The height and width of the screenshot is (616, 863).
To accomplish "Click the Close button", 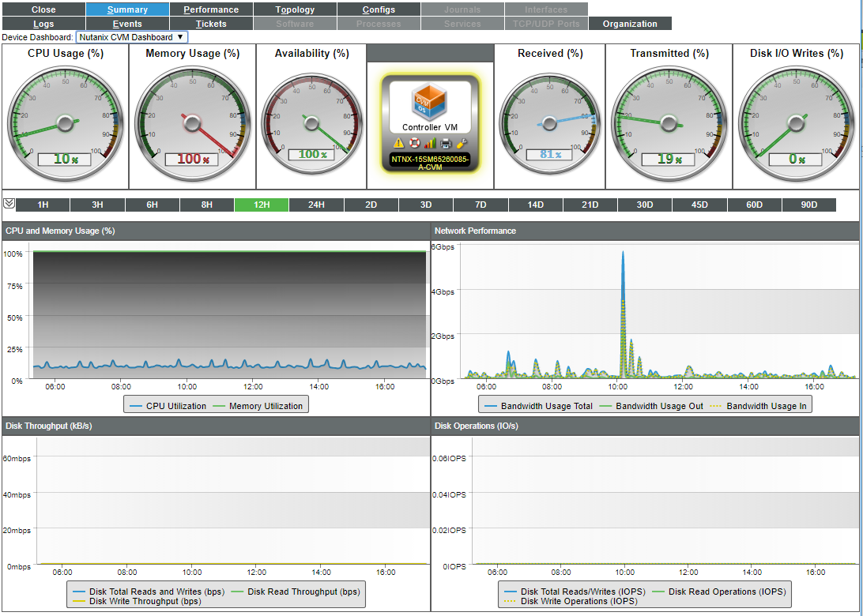I will 43,9.
